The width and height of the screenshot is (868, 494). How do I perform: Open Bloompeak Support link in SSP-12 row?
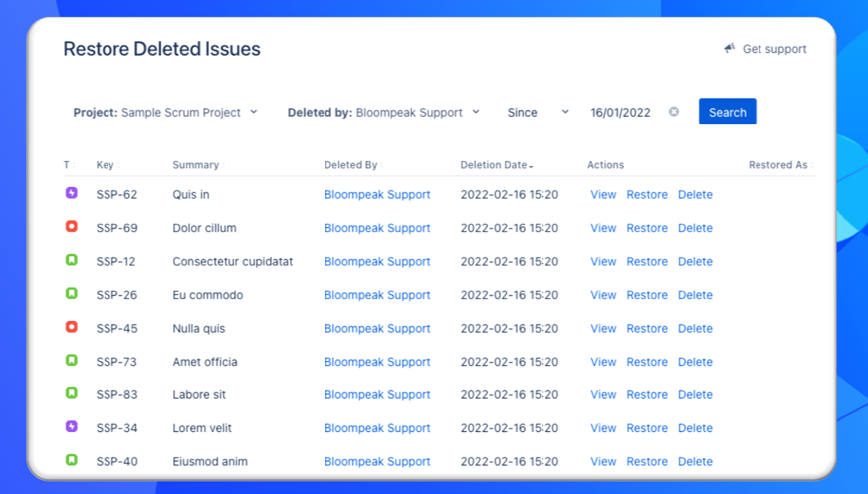(377, 261)
